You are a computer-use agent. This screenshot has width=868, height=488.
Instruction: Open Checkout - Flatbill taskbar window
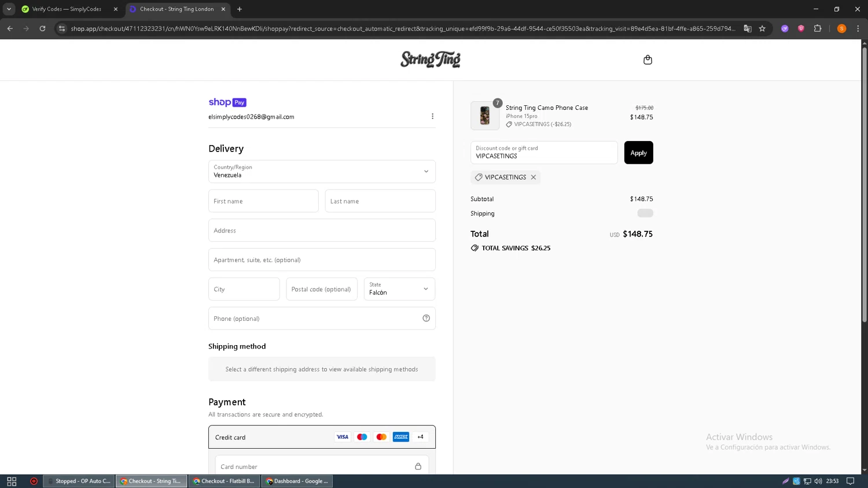tap(225, 481)
